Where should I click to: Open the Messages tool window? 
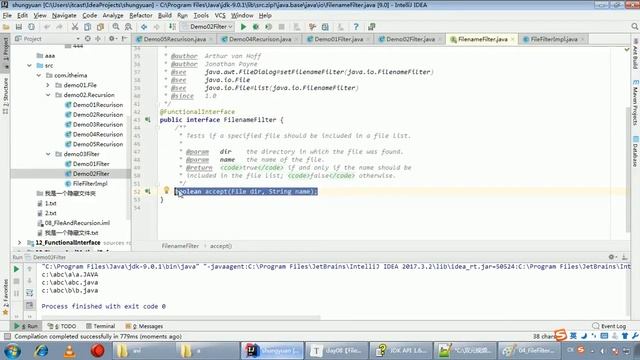pos(144,326)
